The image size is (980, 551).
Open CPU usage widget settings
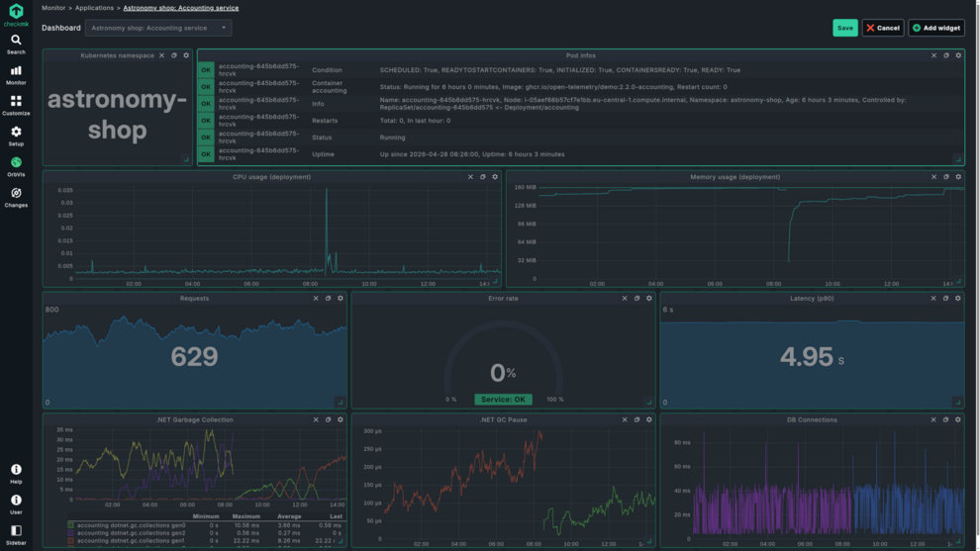495,177
